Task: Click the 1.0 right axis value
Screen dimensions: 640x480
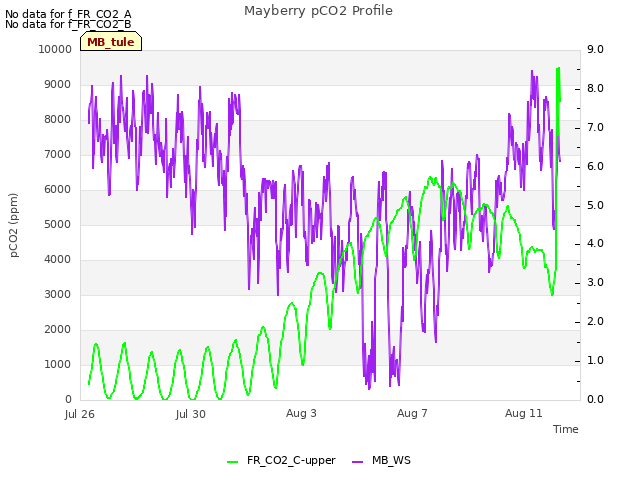Action: 595,361
